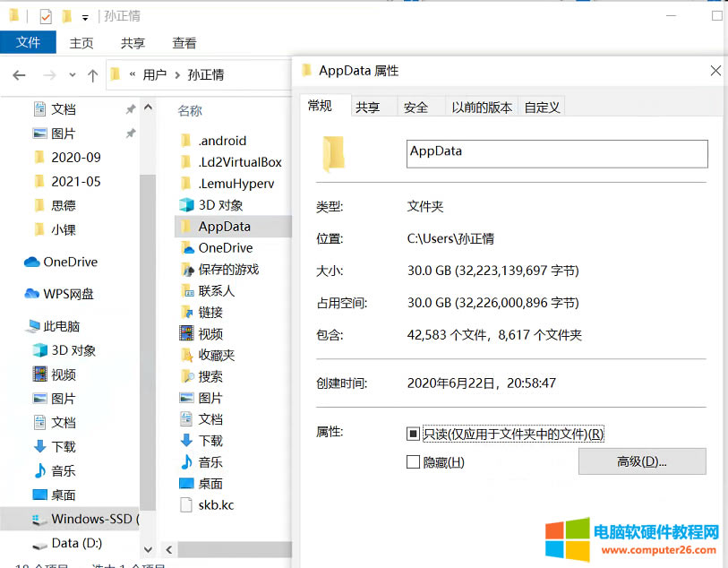Open the 文件 menu button
728x568 pixels.
[x=28, y=43]
